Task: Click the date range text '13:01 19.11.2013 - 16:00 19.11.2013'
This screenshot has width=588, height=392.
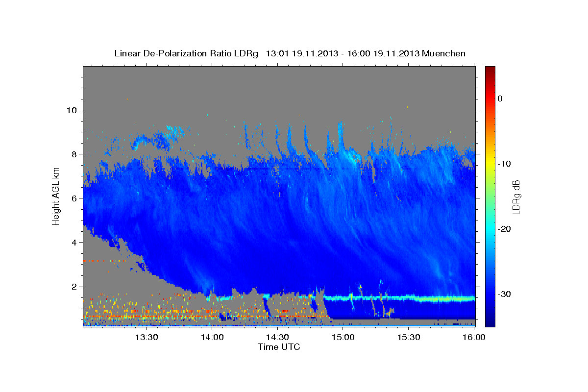Action: point(342,53)
